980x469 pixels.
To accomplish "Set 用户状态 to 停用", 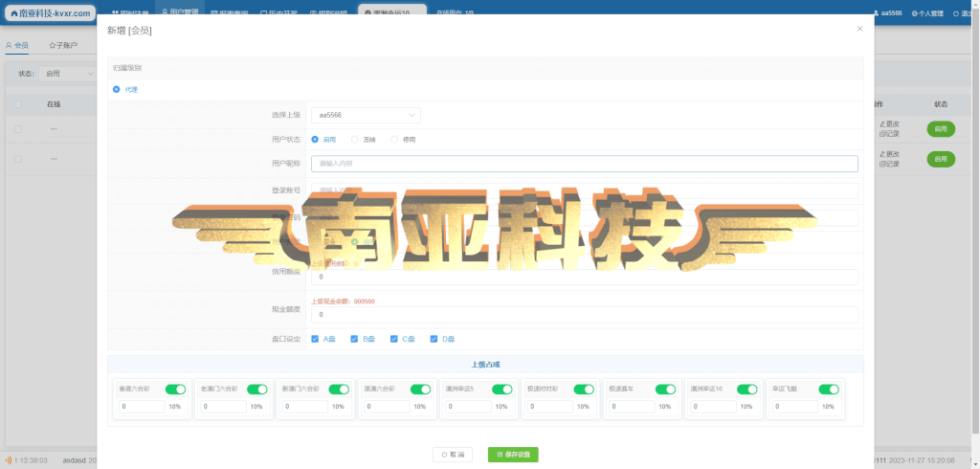I will (x=394, y=140).
